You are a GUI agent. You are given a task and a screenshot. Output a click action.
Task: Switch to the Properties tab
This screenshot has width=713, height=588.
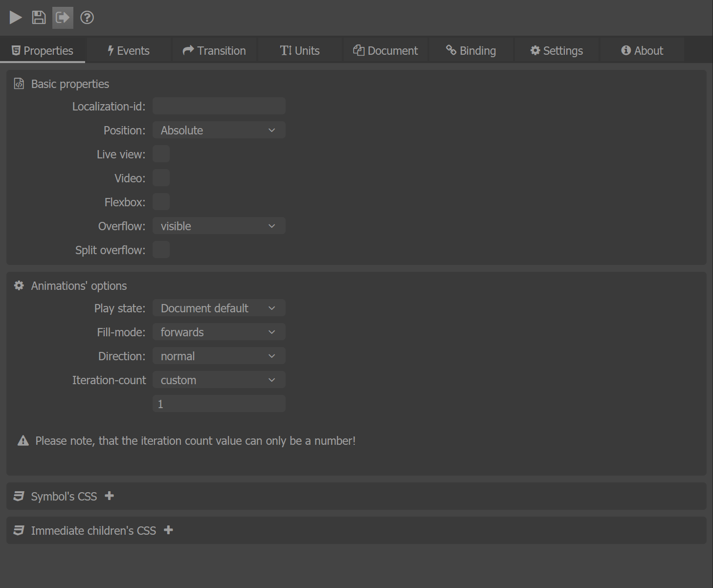click(x=43, y=51)
